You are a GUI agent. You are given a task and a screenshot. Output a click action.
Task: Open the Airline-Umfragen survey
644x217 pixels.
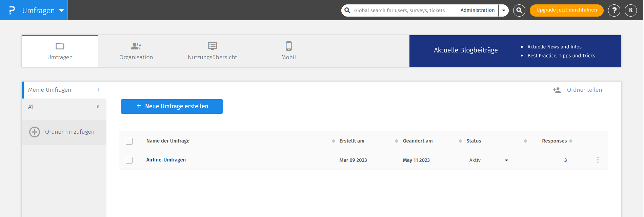coord(166,160)
